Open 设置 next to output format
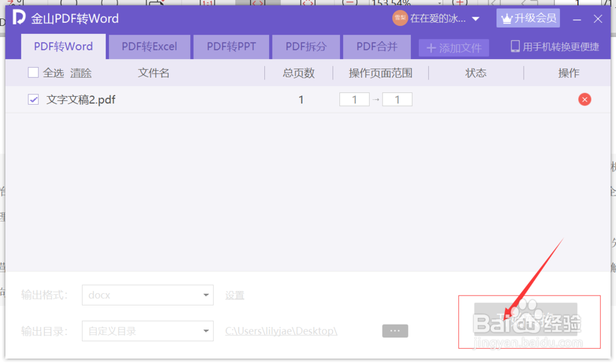This screenshot has height=364, width=616. pos(234,295)
